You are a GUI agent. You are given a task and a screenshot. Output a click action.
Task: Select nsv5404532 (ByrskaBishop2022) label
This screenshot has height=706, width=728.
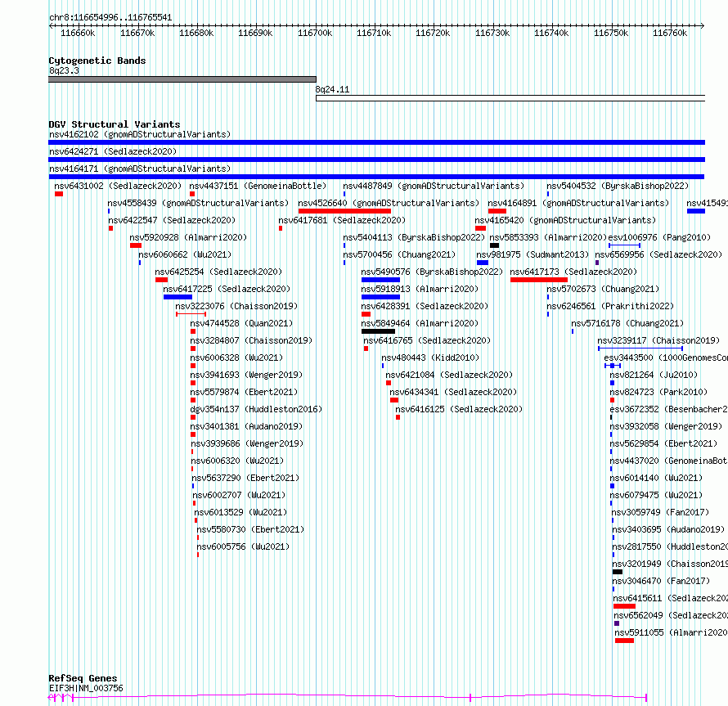coord(617,186)
